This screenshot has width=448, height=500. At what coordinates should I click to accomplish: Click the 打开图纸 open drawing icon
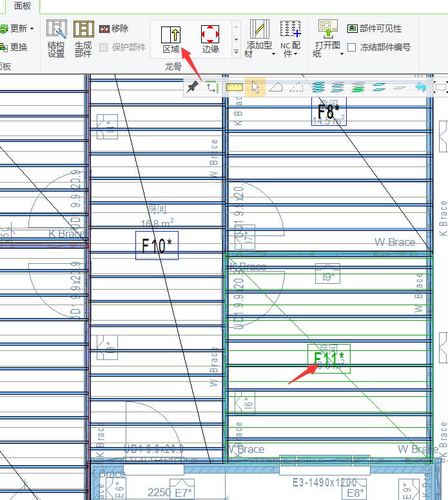coord(328,29)
